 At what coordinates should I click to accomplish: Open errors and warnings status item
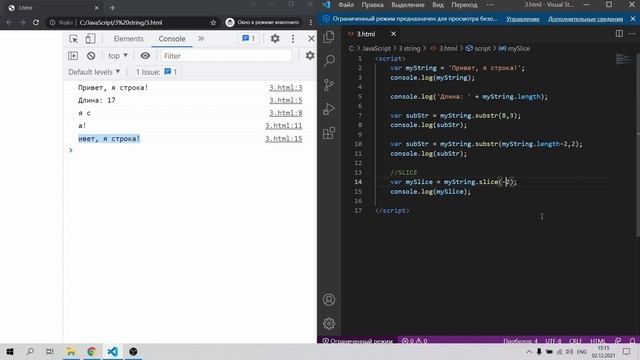(x=414, y=341)
